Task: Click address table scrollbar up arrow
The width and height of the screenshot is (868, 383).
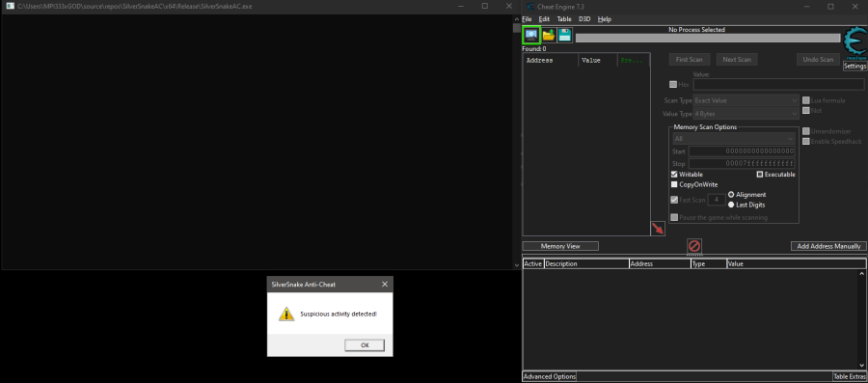Action: (x=862, y=273)
